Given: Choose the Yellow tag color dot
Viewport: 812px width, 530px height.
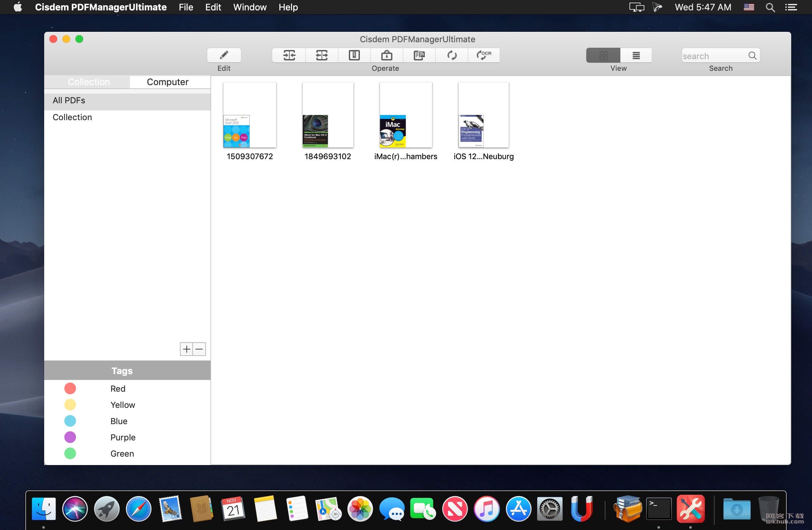Looking at the screenshot, I should [70, 405].
